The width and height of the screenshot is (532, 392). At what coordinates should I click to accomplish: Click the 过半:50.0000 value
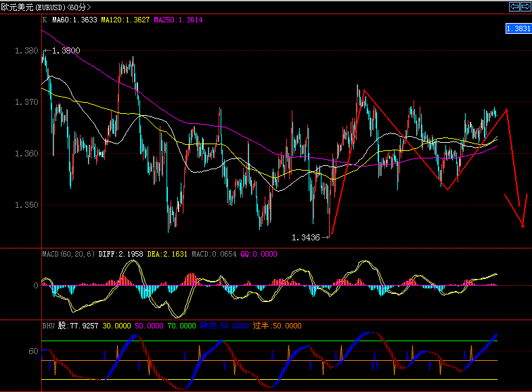tap(278, 326)
